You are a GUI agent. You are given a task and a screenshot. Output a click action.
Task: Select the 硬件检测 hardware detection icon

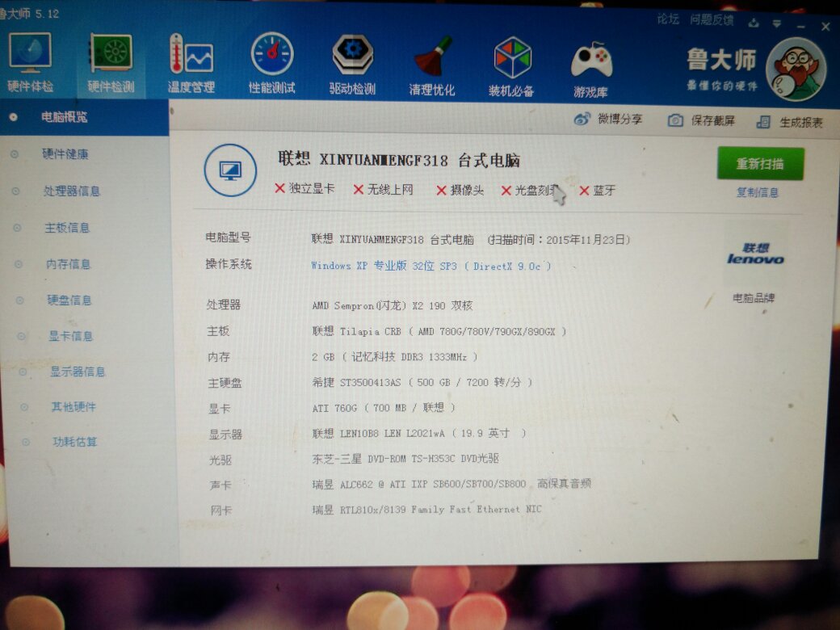click(x=111, y=63)
